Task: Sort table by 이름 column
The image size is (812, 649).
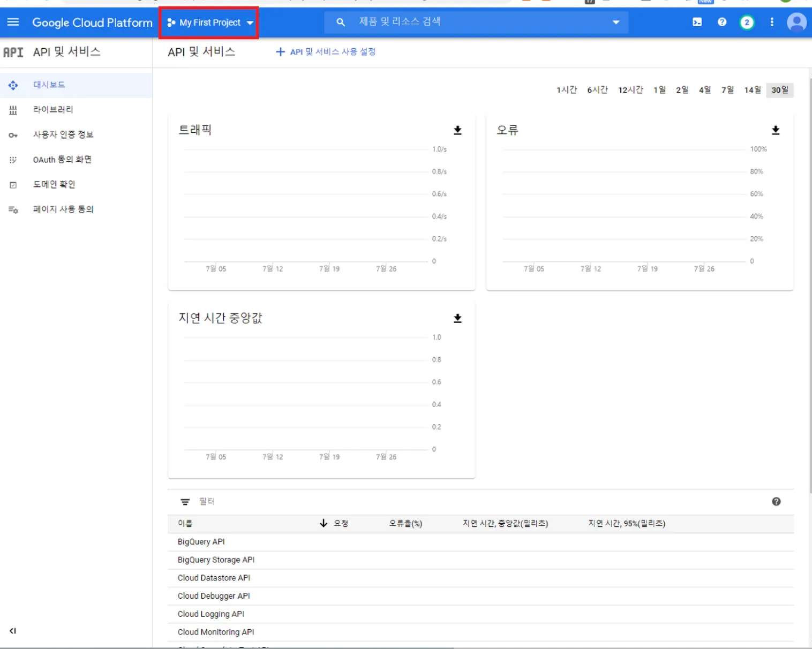Action: click(185, 524)
